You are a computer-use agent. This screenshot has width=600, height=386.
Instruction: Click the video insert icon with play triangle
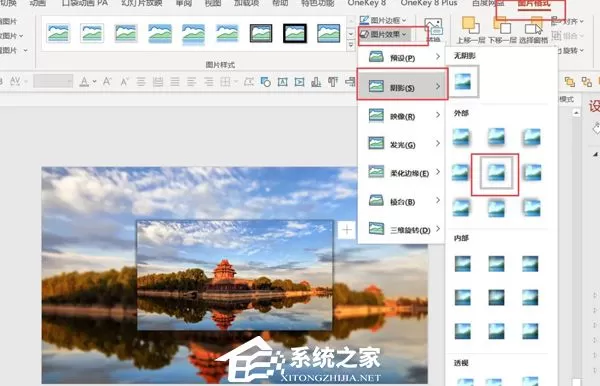click(299, 81)
